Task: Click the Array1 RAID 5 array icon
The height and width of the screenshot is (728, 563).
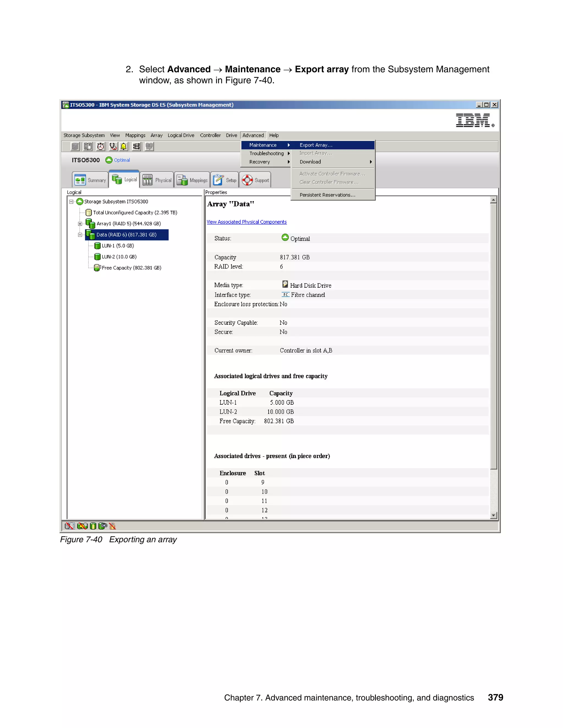Action: pos(90,223)
